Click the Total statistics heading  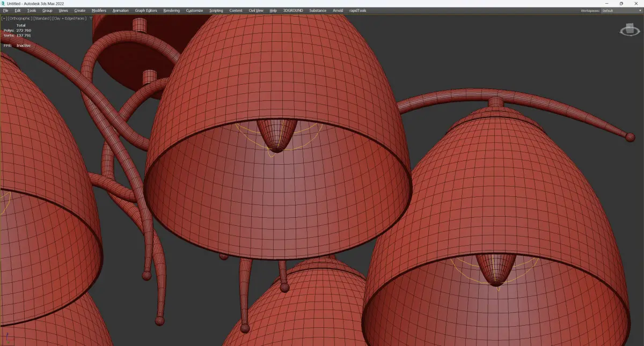click(x=21, y=25)
